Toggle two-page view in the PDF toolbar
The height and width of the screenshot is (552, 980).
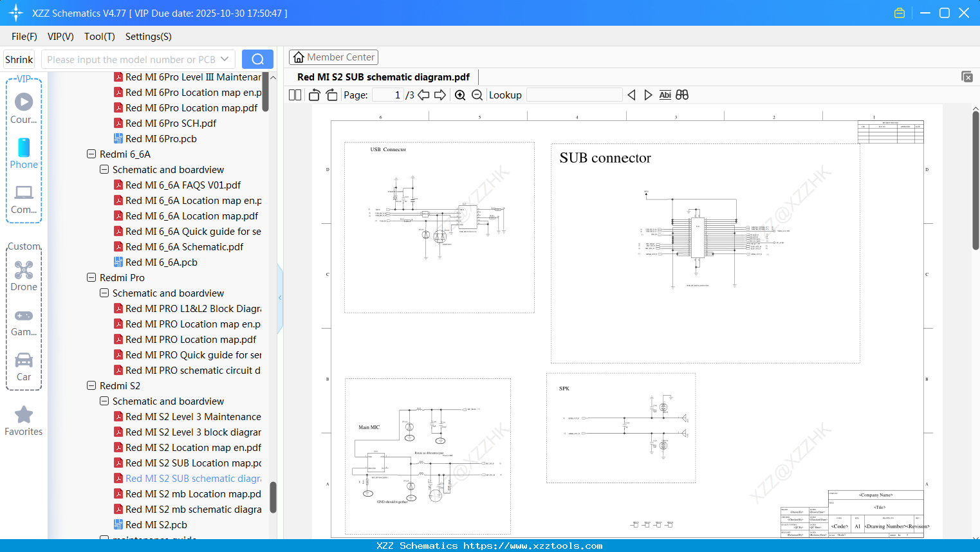tap(294, 95)
